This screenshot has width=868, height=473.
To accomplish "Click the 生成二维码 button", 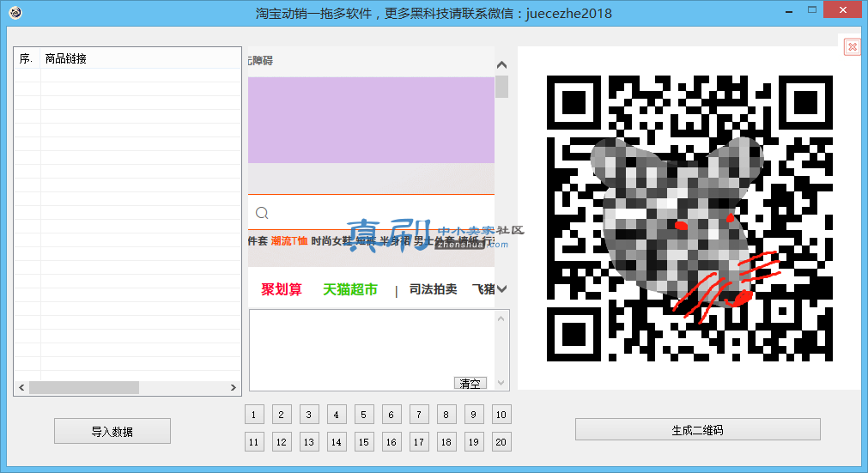I will click(697, 430).
